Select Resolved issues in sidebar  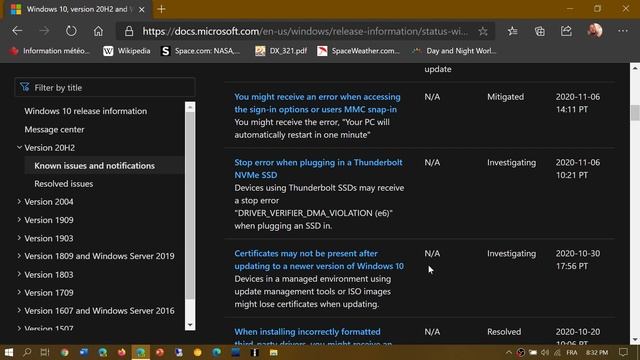pos(64,184)
